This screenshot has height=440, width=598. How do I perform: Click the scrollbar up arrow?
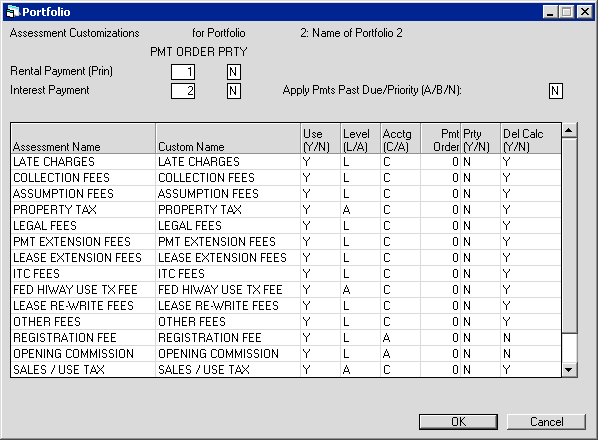(569, 131)
